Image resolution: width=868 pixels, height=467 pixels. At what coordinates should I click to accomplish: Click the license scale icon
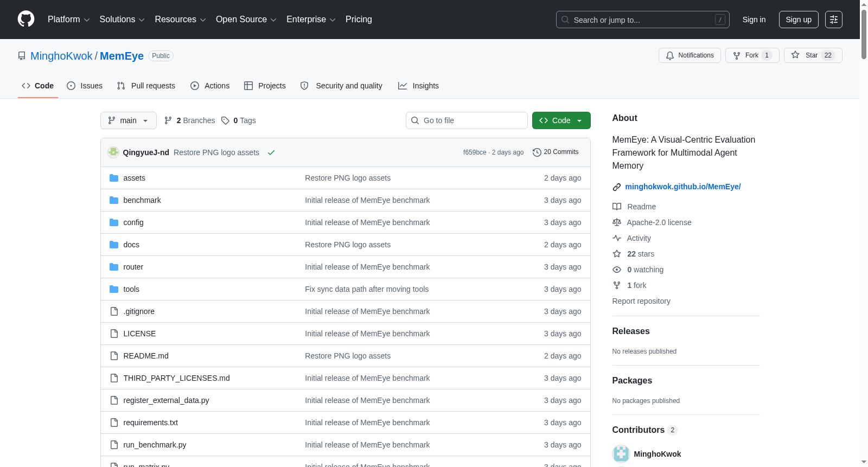pyautogui.click(x=617, y=222)
